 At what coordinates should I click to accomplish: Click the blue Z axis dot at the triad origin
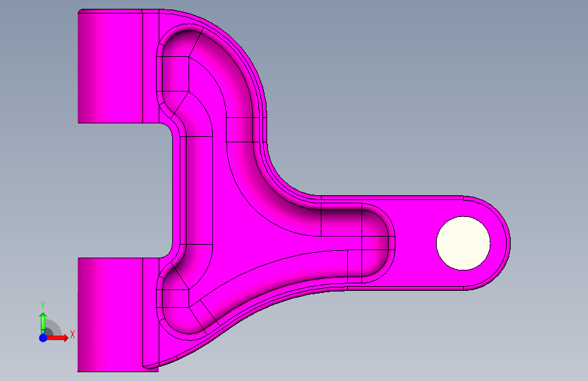pos(43,338)
